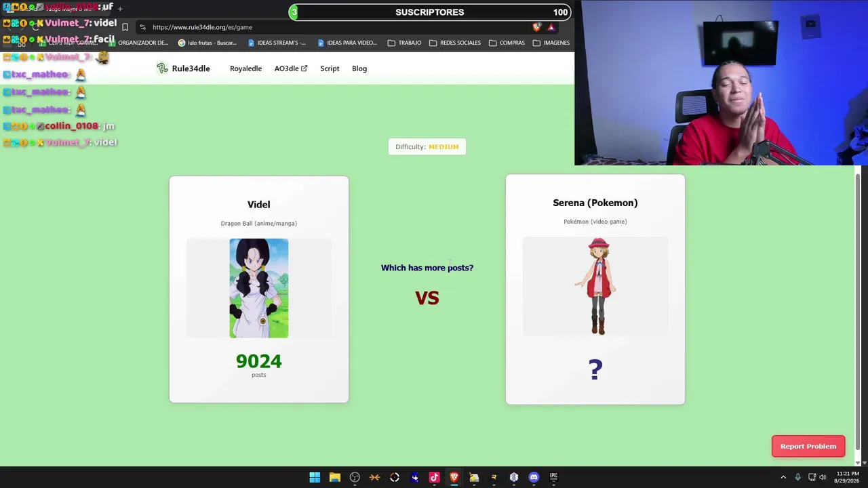Click the browser address bar URL
This screenshot has width=868, height=488.
pyautogui.click(x=202, y=27)
